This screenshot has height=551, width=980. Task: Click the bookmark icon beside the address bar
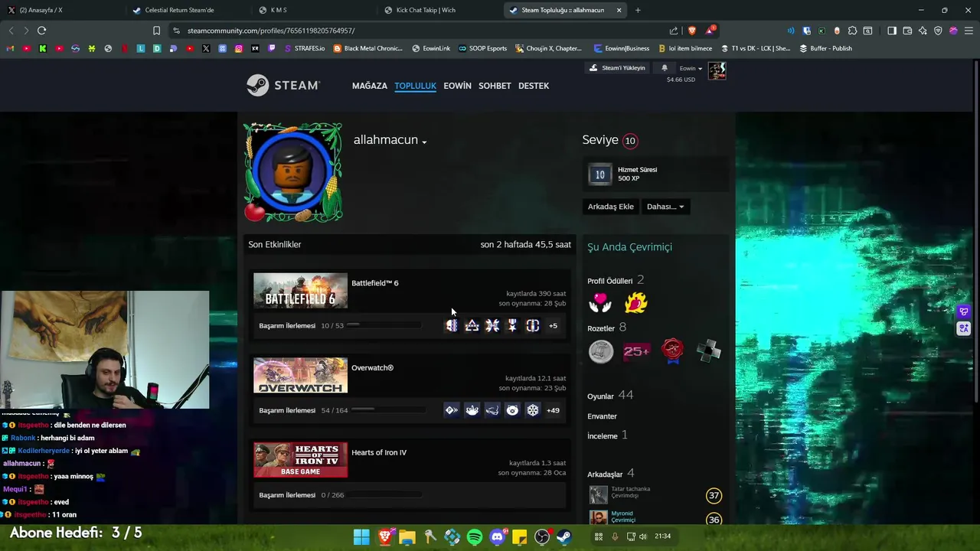pyautogui.click(x=156, y=31)
